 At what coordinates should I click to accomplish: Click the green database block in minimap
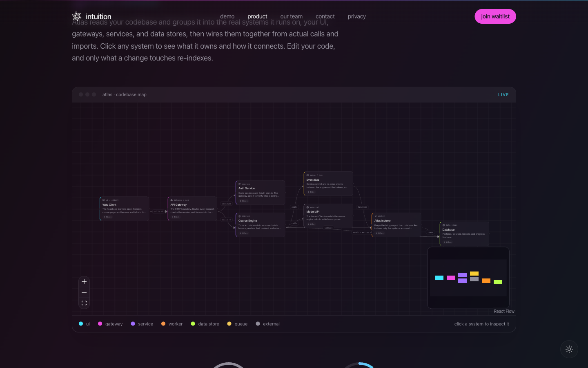click(498, 282)
